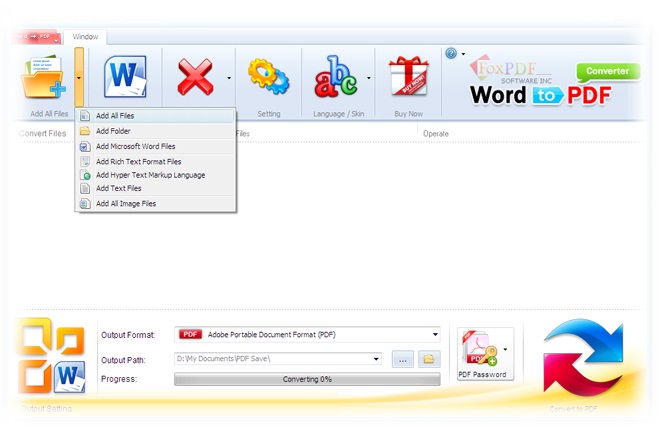660x431 pixels.
Task: Click the Buy Now label
Action: pyautogui.click(x=408, y=114)
